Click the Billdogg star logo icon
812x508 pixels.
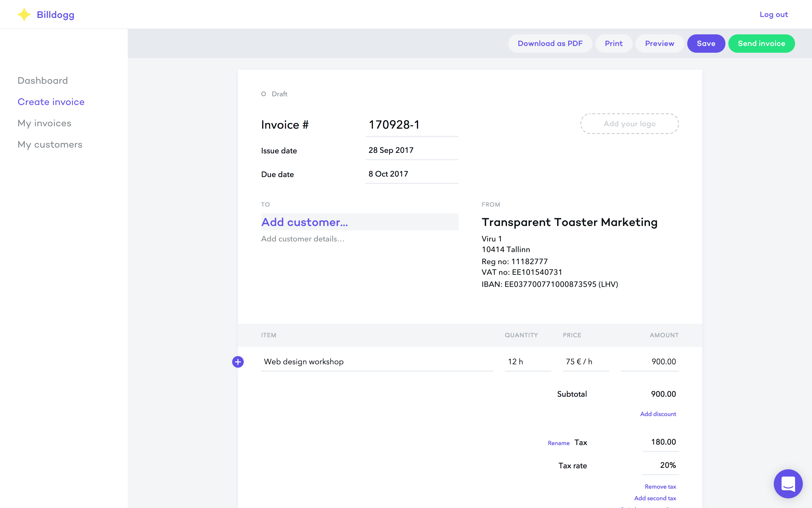point(24,15)
